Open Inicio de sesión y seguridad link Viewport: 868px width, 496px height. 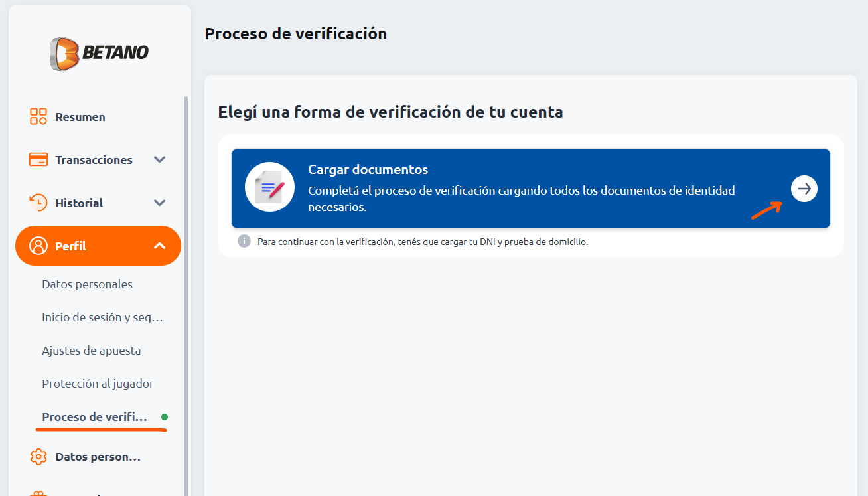[102, 317]
